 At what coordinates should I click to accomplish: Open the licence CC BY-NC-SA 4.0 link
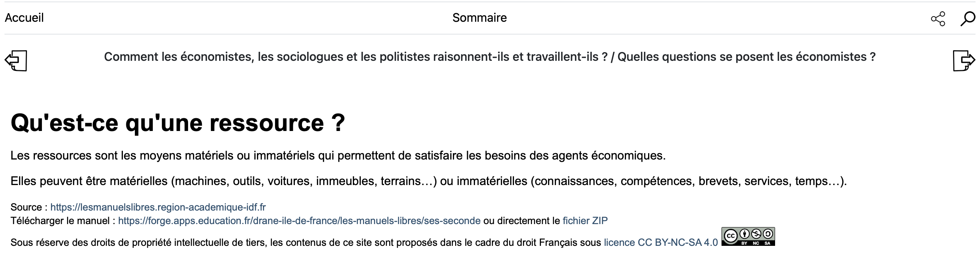click(660, 243)
